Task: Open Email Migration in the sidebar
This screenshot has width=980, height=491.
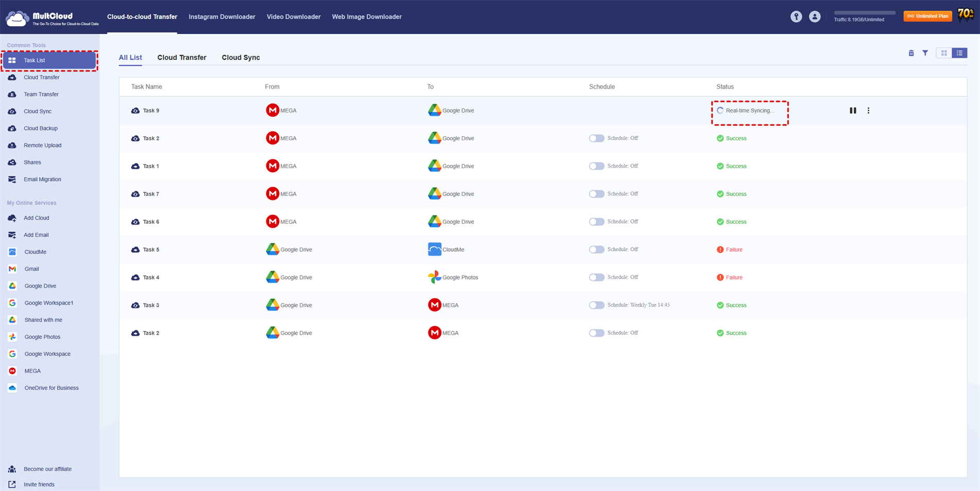Action: [42, 179]
